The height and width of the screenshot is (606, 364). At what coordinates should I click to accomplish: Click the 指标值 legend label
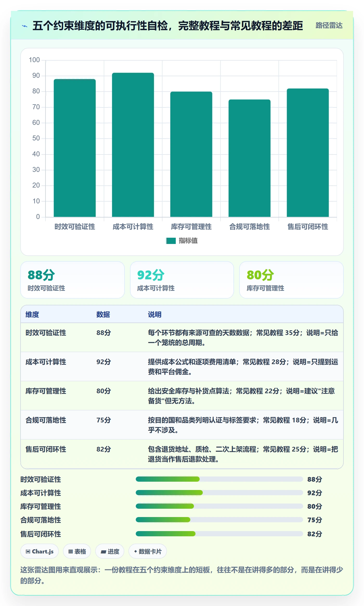[x=188, y=241]
